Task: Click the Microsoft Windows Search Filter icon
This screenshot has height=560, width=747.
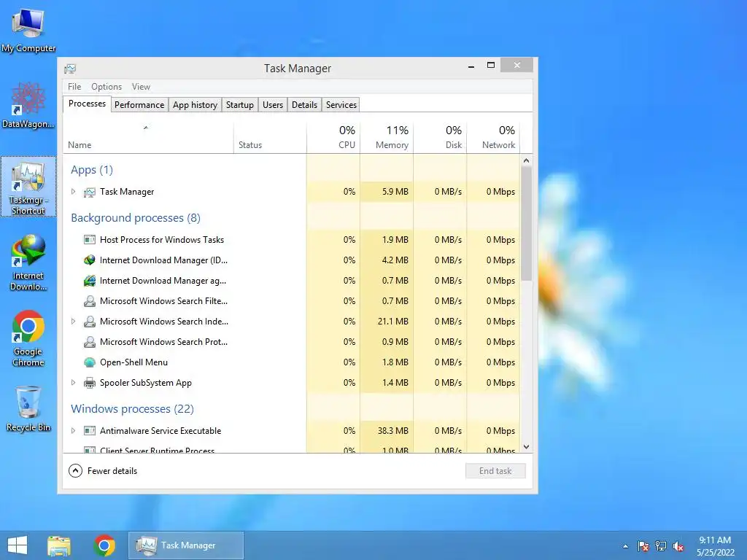Action: pos(89,301)
